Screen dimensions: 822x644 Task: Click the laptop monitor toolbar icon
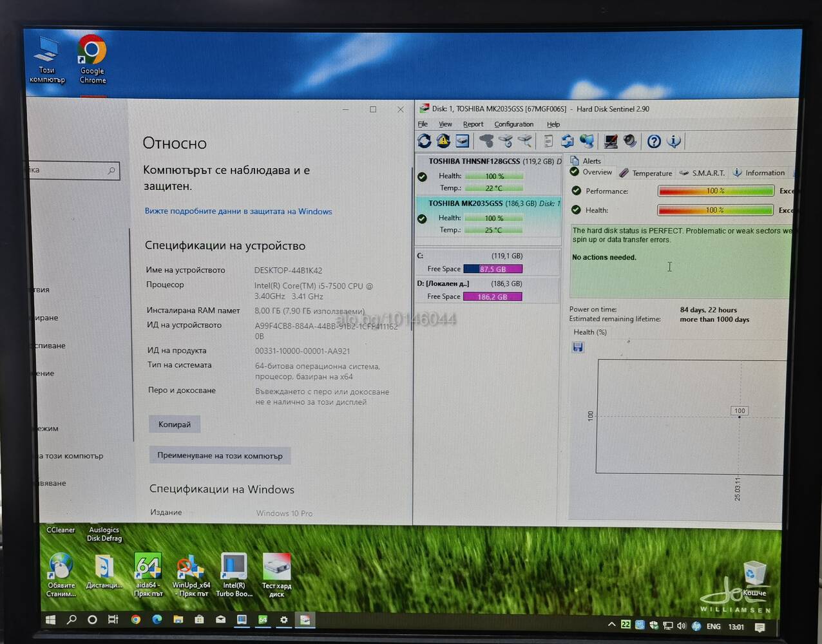(611, 141)
